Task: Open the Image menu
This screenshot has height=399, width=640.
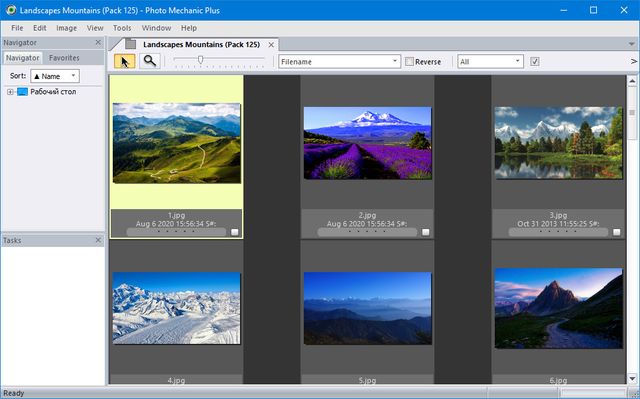Action: [67, 28]
